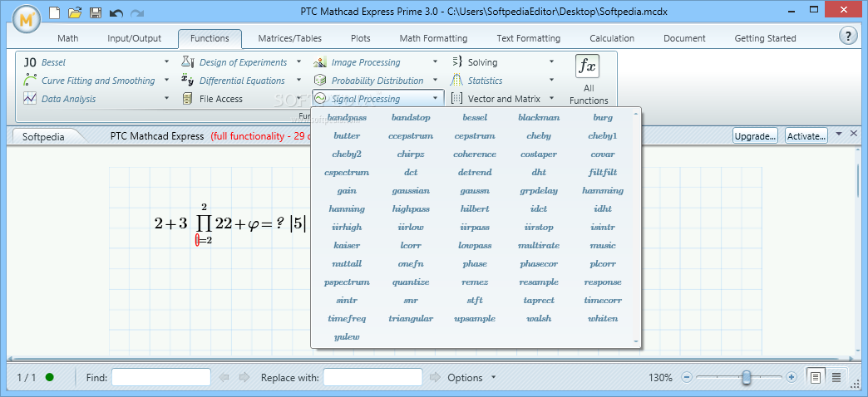
Task: Collapse the Signal Processing dropdown arrow
Action: [436, 99]
